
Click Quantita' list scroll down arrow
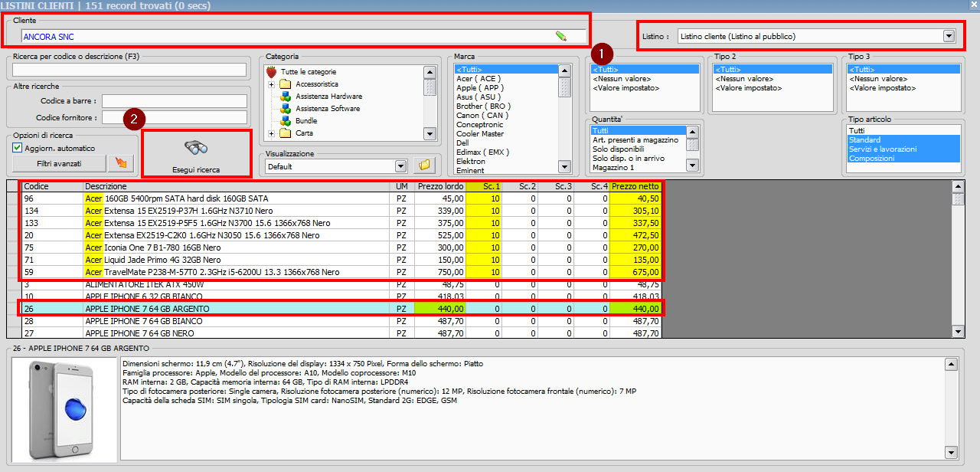point(693,166)
